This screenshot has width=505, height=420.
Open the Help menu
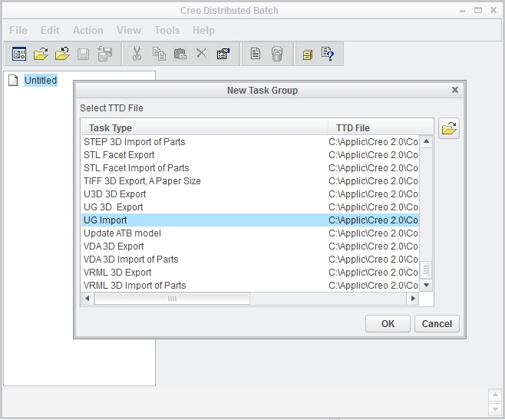pos(203,30)
